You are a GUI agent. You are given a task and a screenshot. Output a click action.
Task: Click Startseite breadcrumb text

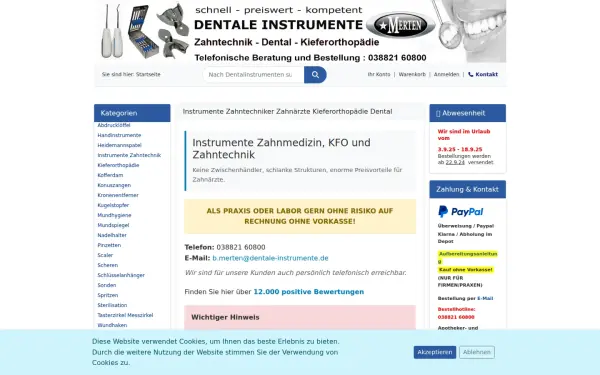coord(148,74)
